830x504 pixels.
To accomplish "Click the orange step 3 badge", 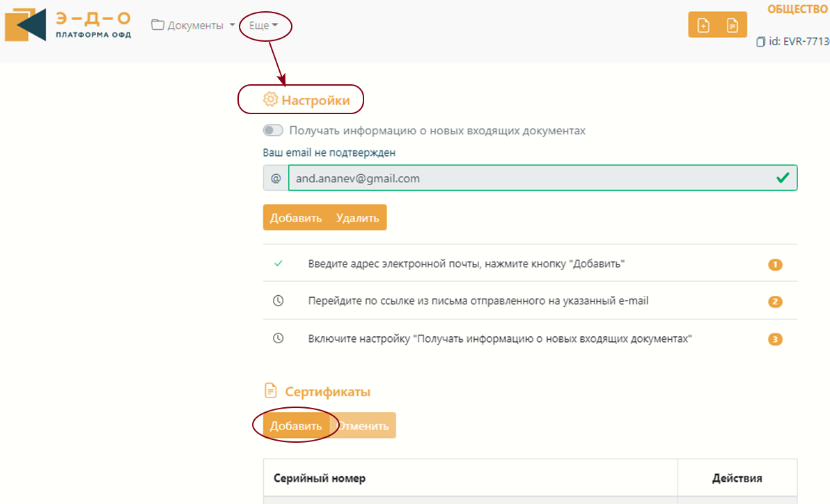I will coord(775,340).
